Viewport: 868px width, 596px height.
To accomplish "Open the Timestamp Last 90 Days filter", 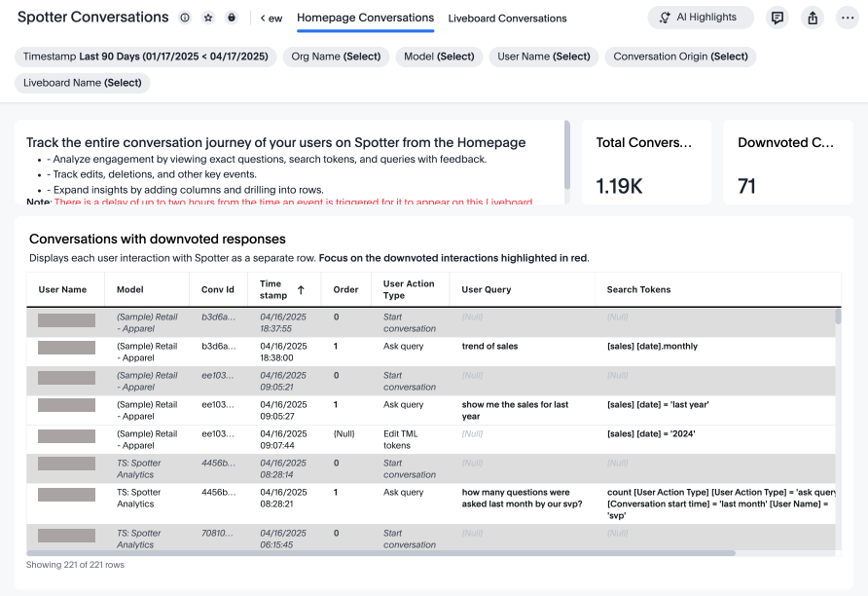I will pyautogui.click(x=145, y=56).
